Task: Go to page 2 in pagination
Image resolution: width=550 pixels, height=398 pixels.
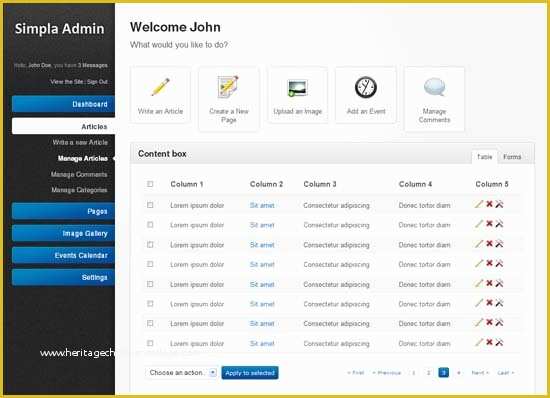Action: (428, 373)
